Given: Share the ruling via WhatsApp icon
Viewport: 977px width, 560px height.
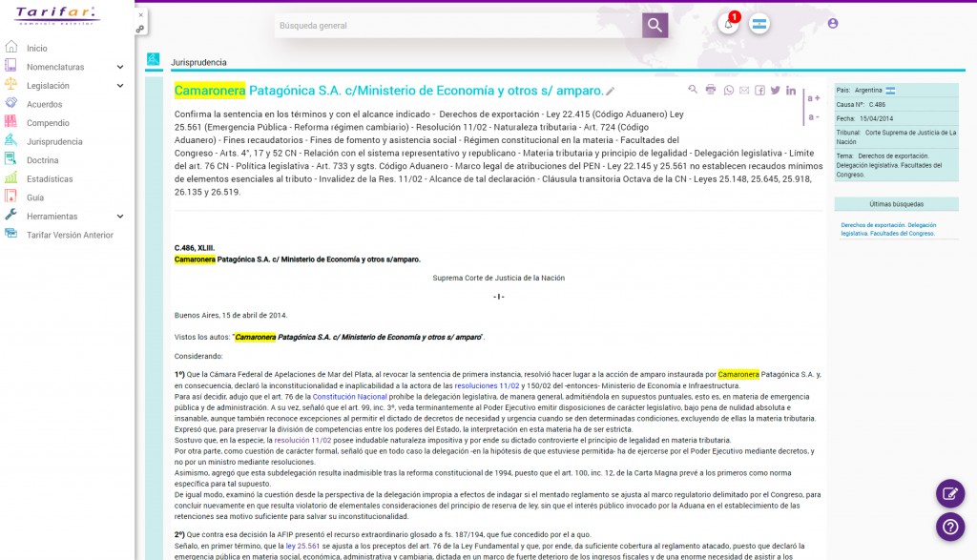Looking at the screenshot, I should click(728, 91).
